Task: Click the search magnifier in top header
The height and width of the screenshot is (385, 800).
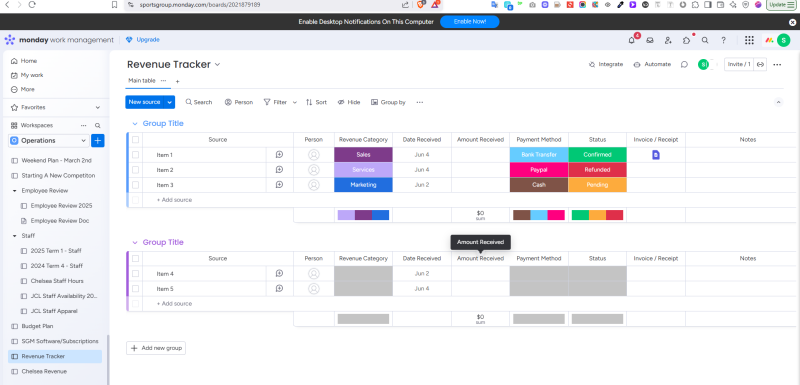Action: [705, 40]
